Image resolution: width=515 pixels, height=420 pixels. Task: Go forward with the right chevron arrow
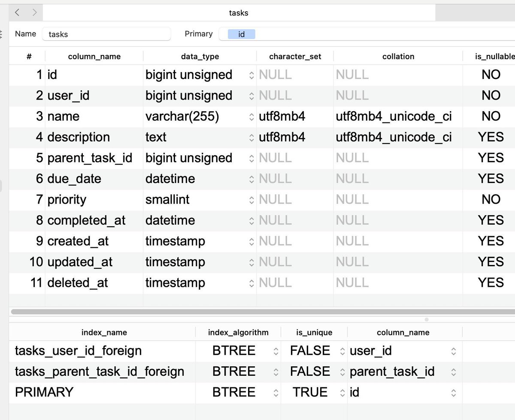click(34, 12)
